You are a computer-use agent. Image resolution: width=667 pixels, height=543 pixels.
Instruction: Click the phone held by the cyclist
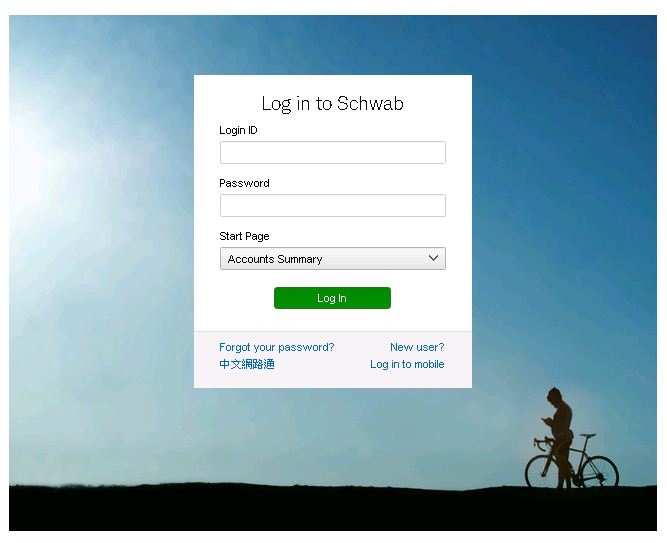coord(546,420)
